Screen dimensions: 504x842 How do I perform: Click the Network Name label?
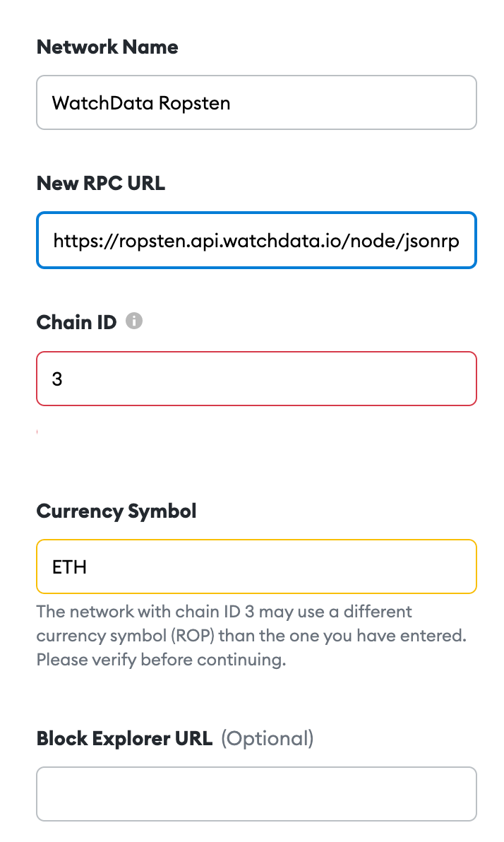point(107,47)
